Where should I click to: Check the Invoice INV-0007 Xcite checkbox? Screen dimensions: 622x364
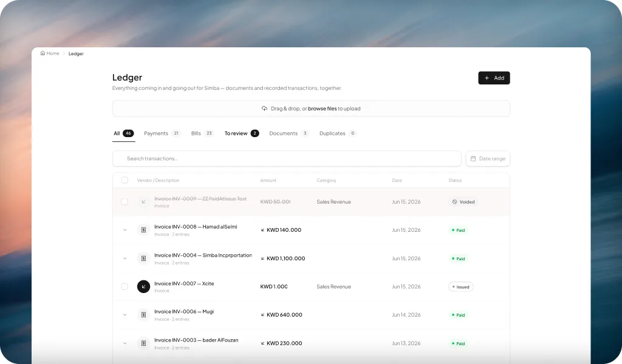[125, 286]
